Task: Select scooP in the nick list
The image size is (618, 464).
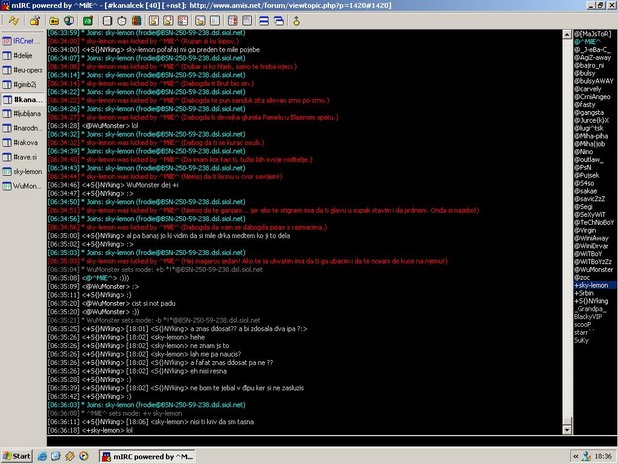Action: point(583,325)
